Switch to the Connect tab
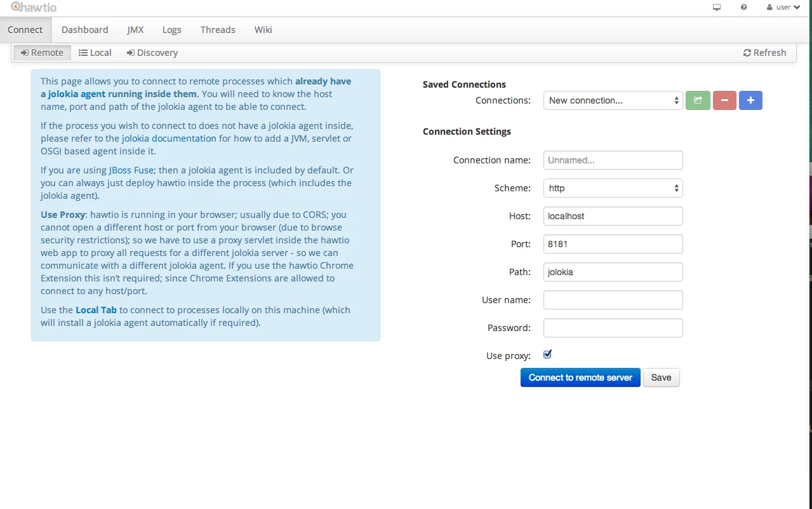 click(25, 30)
